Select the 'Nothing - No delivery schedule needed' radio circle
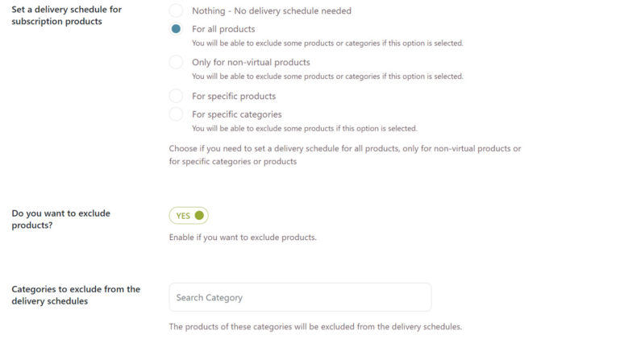 [176, 11]
